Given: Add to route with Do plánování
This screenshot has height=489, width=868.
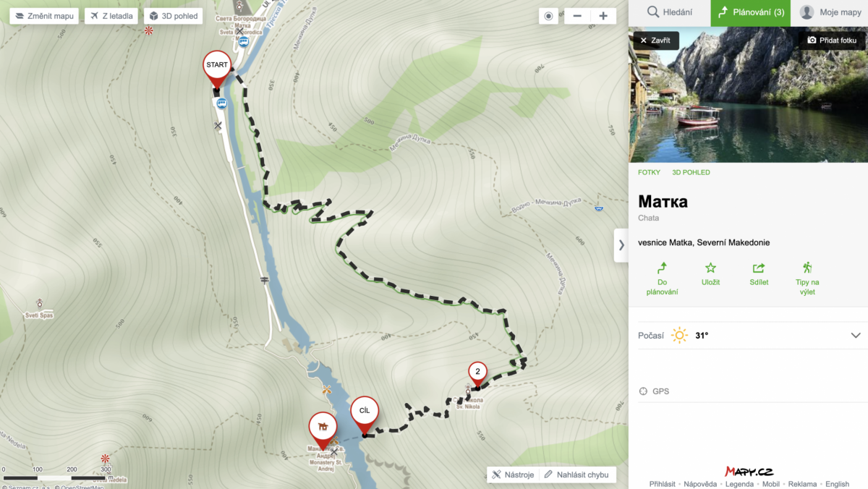Looking at the screenshot, I should (662, 278).
